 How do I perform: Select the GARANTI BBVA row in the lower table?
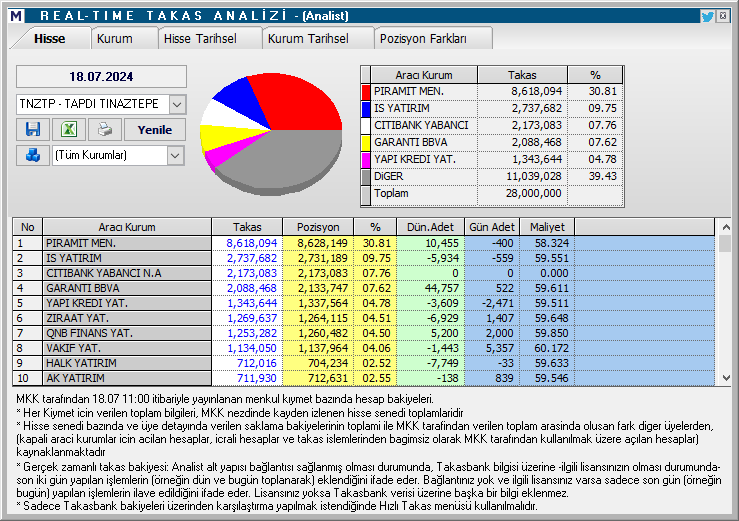363,289
